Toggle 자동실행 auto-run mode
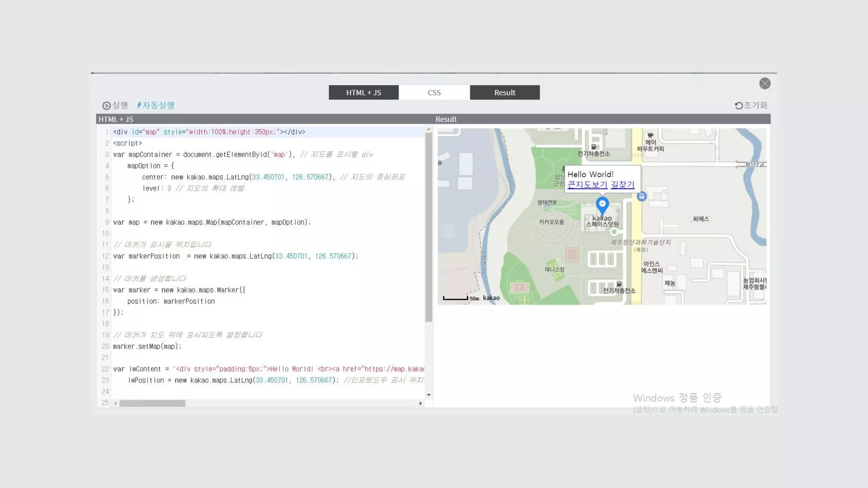The height and width of the screenshot is (488, 868). coord(156,105)
